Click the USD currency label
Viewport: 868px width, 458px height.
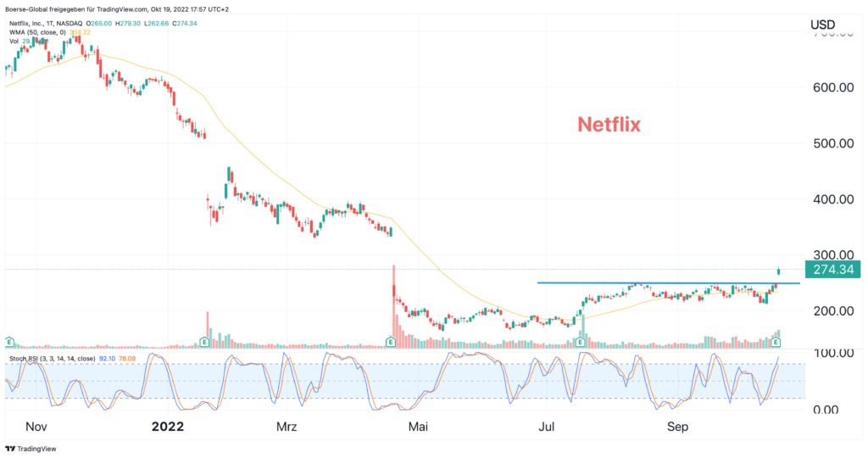point(822,25)
